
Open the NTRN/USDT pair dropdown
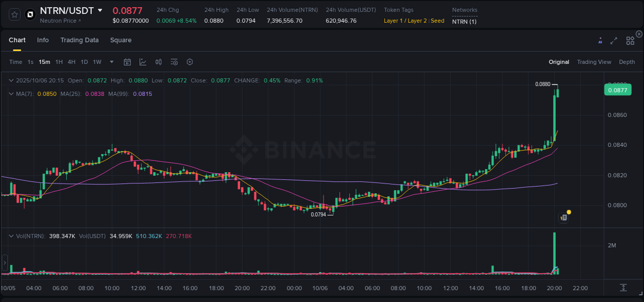101,10
